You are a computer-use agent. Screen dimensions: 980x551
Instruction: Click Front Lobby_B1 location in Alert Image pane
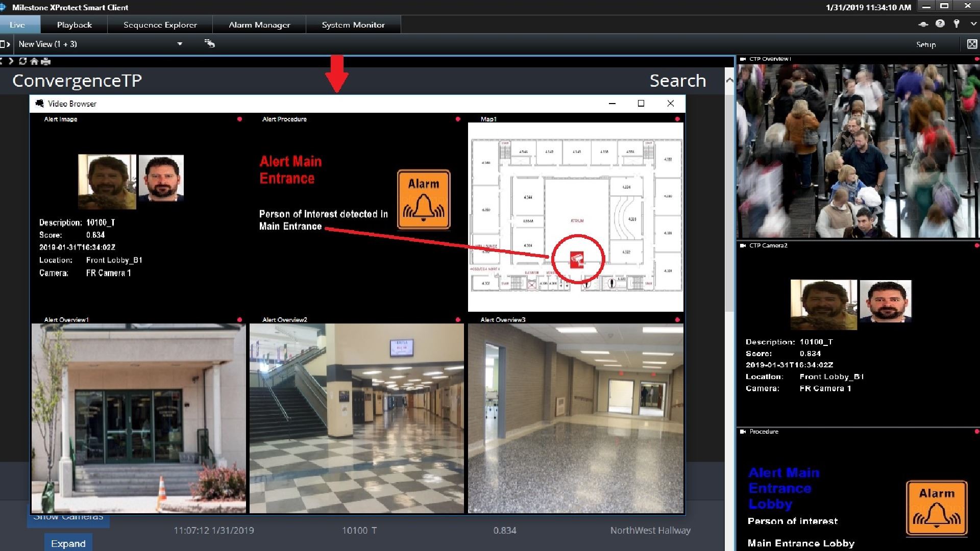coord(114,260)
